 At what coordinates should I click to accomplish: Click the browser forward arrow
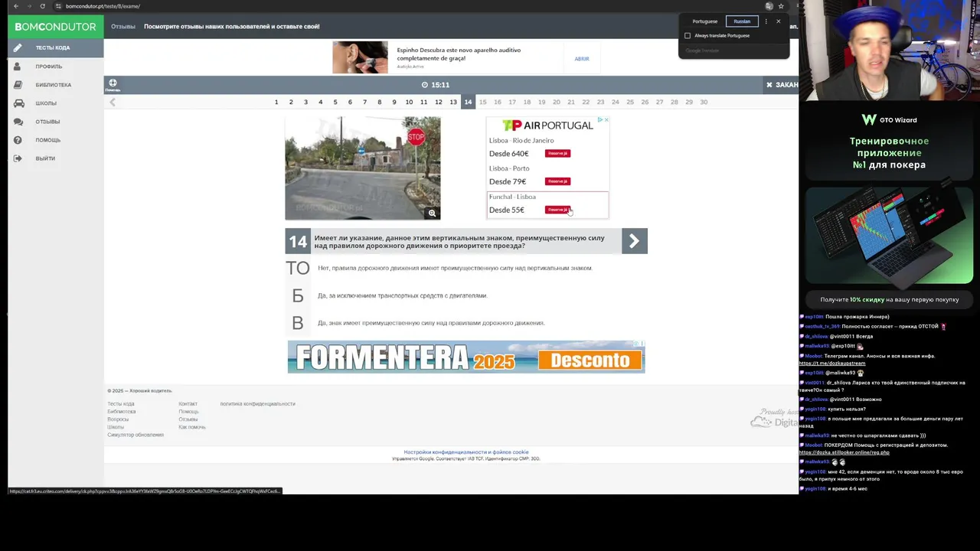tap(29, 6)
